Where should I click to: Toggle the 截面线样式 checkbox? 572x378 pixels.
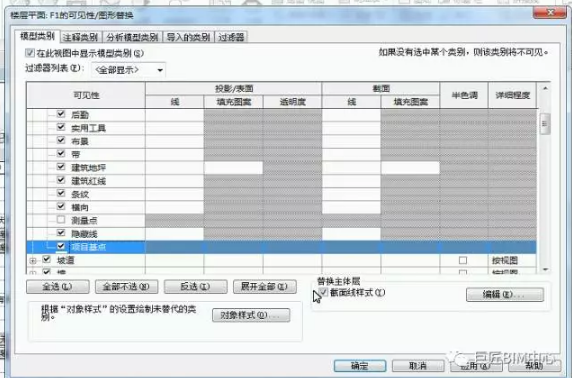323,292
